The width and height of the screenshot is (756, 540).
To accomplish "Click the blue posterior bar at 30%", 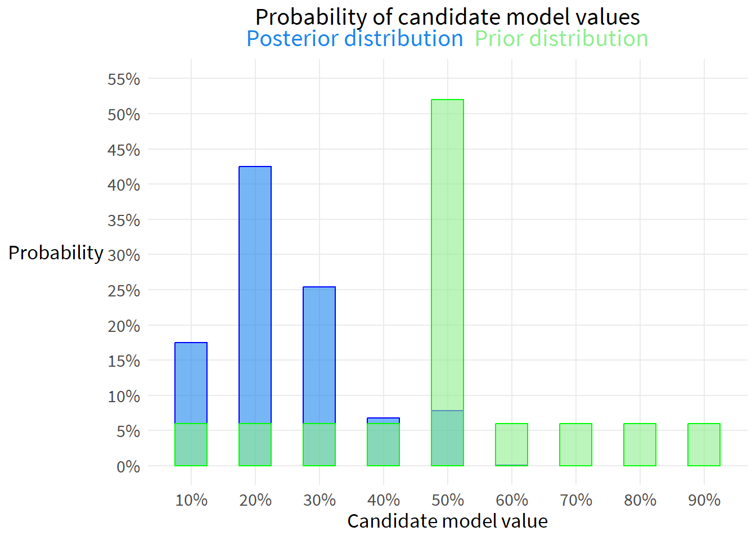I will pyautogui.click(x=319, y=354).
